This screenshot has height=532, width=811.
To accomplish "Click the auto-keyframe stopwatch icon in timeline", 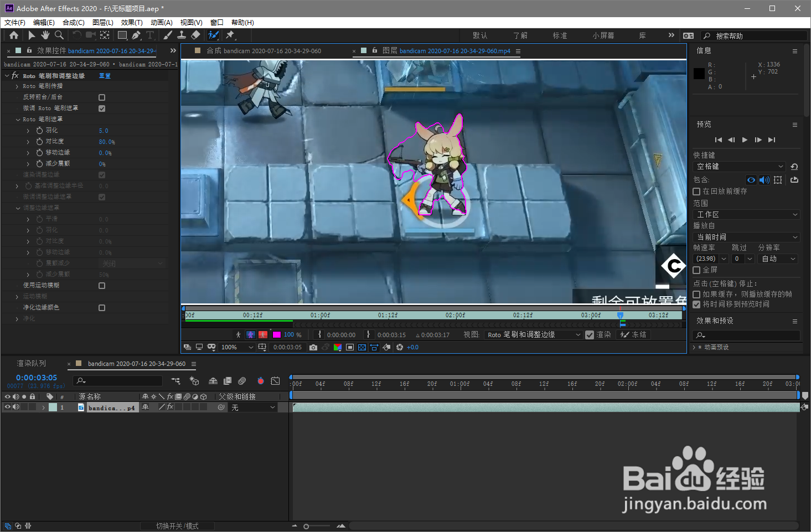I will pyautogui.click(x=261, y=380).
